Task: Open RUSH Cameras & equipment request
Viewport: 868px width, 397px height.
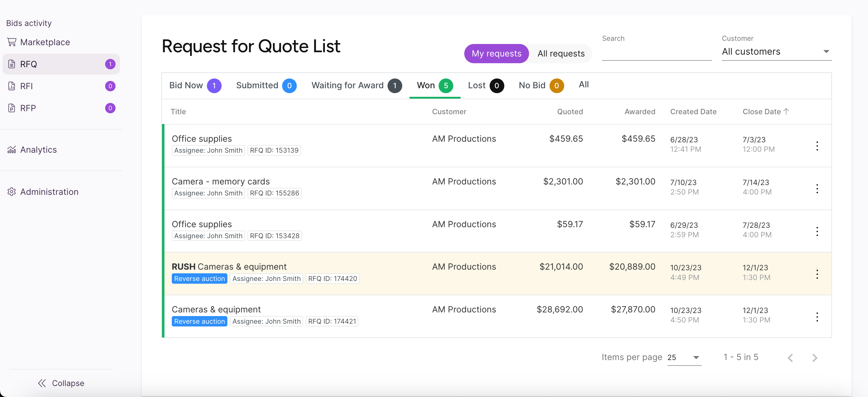Action: [x=229, y=266]
